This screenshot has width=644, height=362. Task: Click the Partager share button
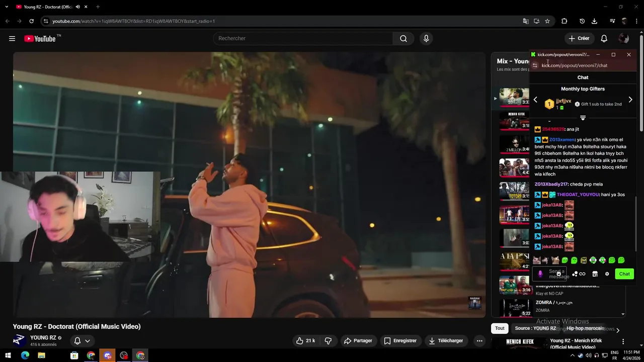coord(358,341)
